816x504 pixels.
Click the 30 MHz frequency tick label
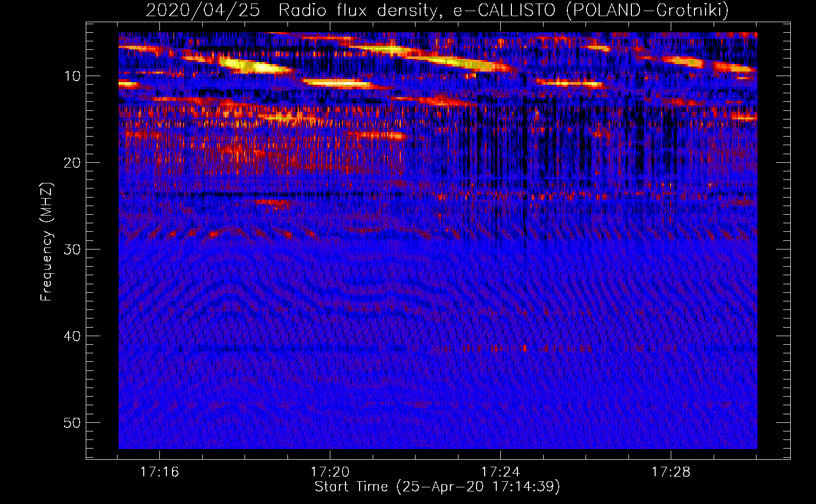pyautogui.click(x=73, y=249)
